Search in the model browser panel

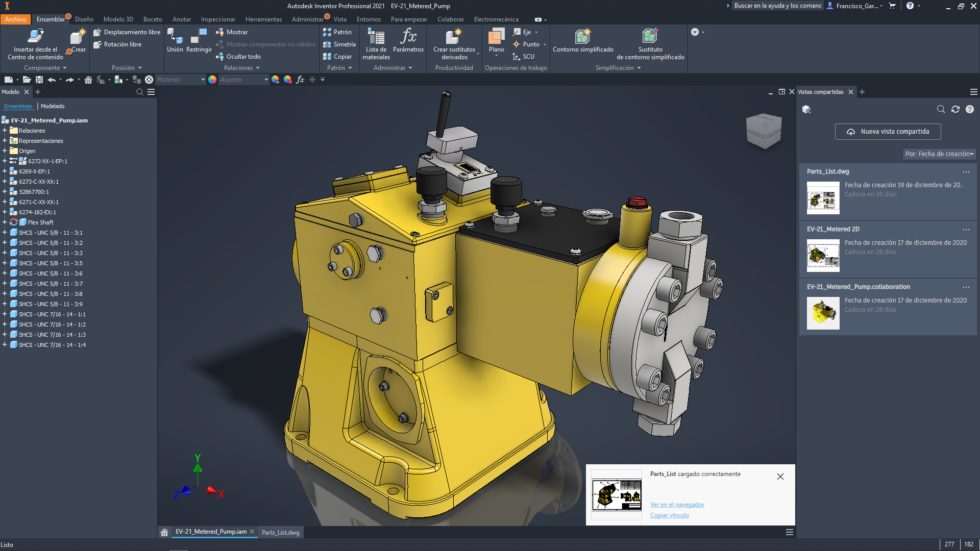140,92
